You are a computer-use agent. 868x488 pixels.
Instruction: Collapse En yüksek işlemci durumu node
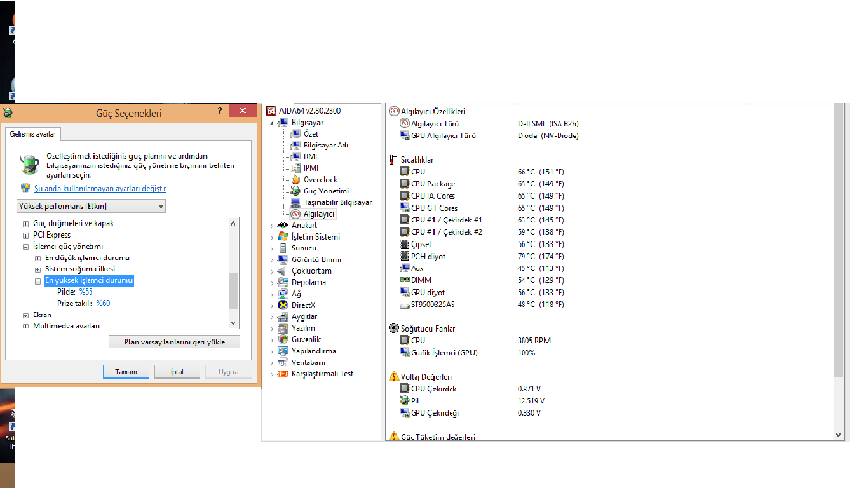click(38, 281)
